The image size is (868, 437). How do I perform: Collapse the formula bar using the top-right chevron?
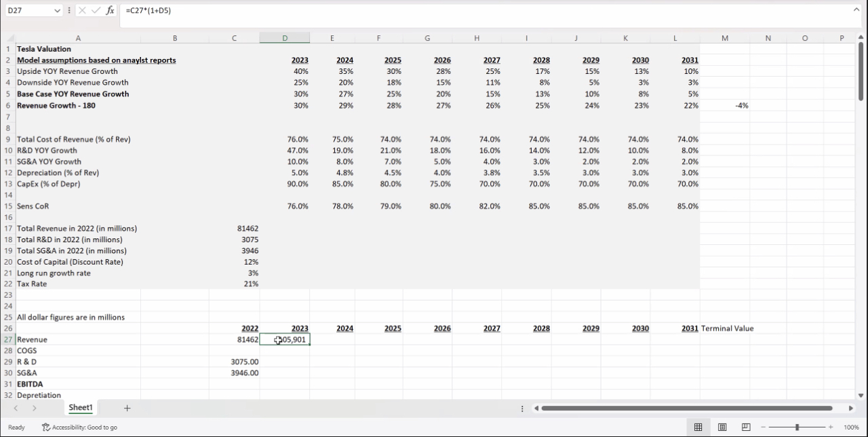pyautogui.click(x=856, y=10)
